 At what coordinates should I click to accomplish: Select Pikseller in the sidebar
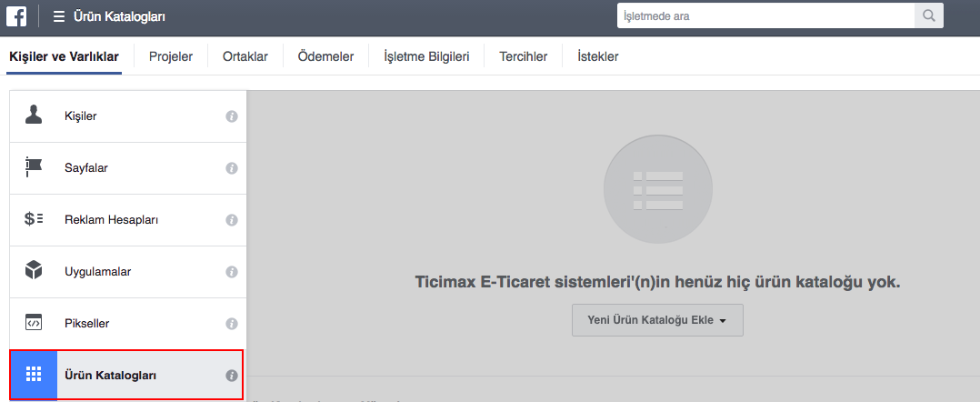point(128,324)
